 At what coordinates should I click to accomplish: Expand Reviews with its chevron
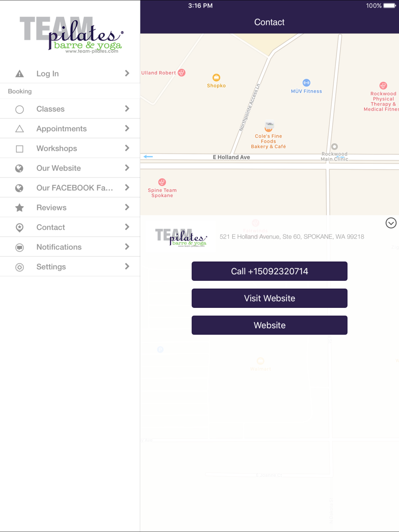127,207
